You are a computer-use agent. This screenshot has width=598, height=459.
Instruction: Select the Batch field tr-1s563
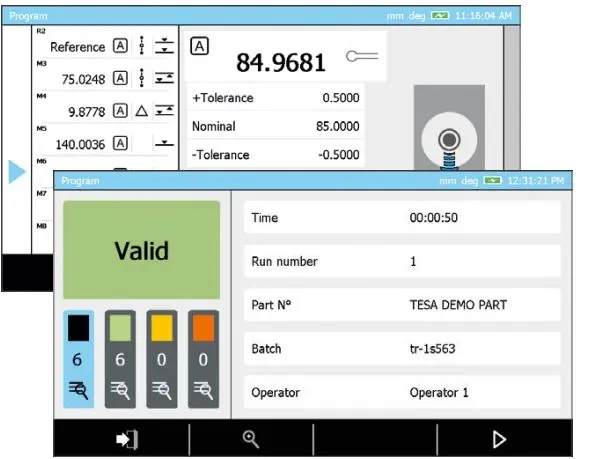(402, 348)
